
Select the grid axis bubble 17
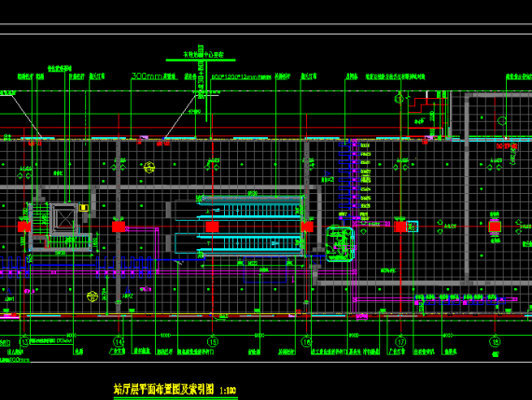tap(401, 341)
